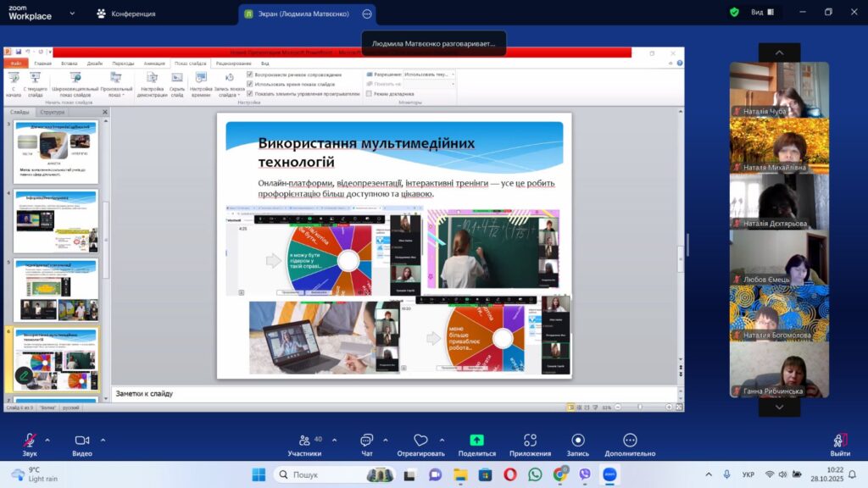Expand audio options arrow beside Звук
The width and height of the screenshot is (868, 488).
tap(47, 440)
